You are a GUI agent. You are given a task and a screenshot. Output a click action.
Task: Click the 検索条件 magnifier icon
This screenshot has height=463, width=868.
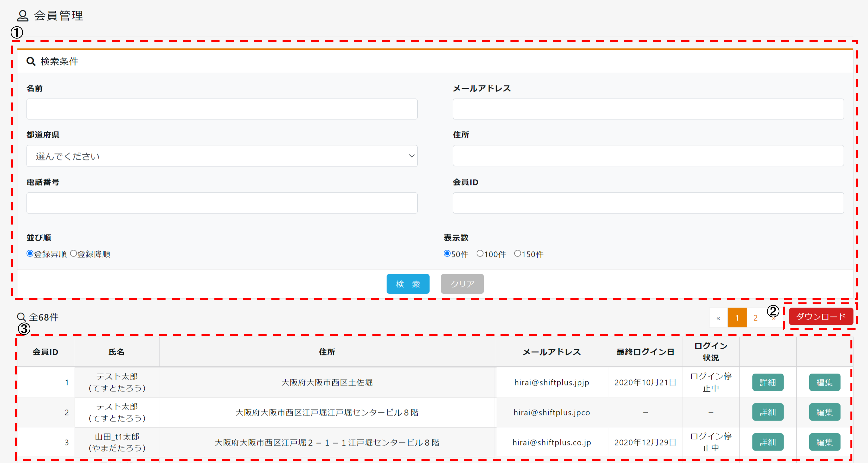point(31,61)
